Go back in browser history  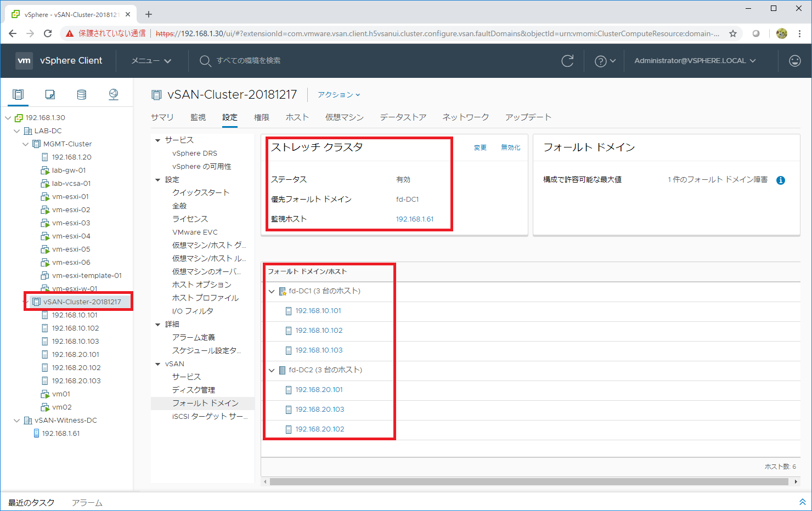pyautogui.click(x=13, y=33)
